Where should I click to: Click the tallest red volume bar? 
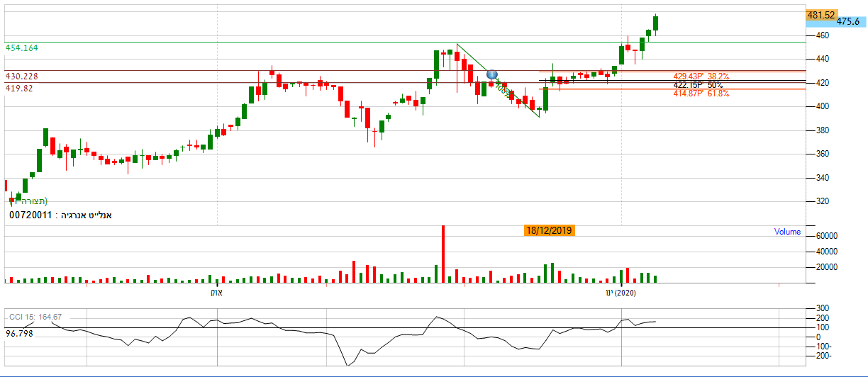(x=443, y=254)
